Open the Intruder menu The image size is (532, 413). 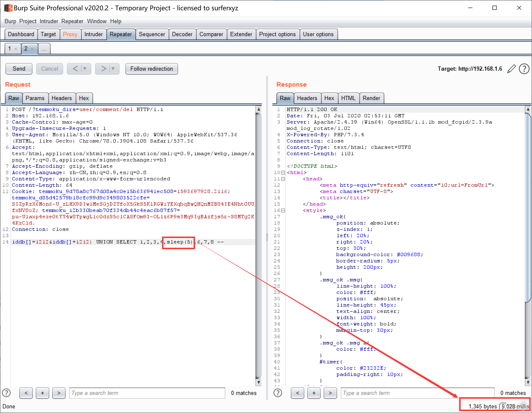pyautogui.click(x=49, y=21)
